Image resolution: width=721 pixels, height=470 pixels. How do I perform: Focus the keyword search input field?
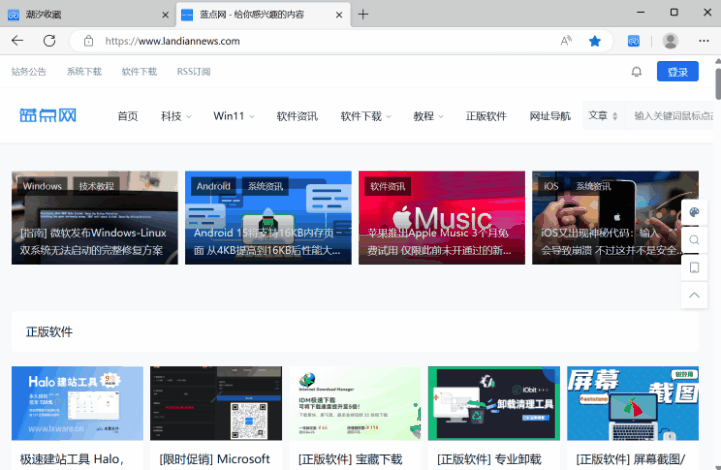[x=672, y=115]
